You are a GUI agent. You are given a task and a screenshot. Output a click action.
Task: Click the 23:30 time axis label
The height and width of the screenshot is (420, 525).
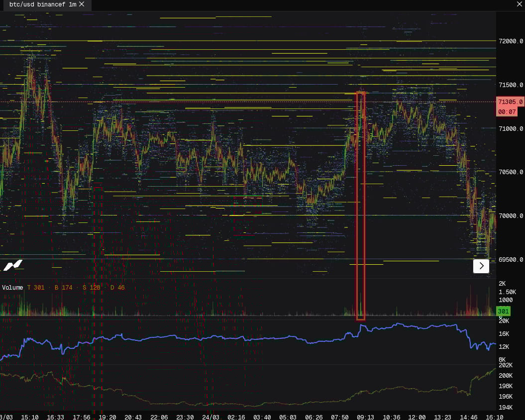185,417
